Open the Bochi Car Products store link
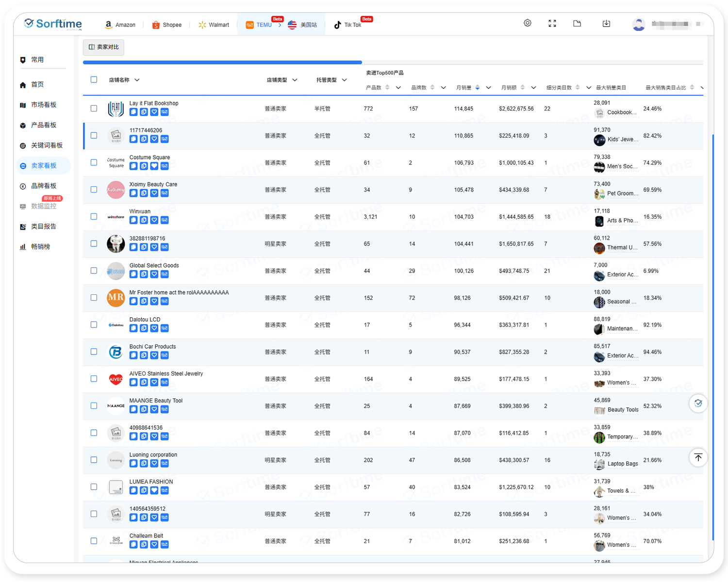728x582 pixels. [x=152, y=347]
